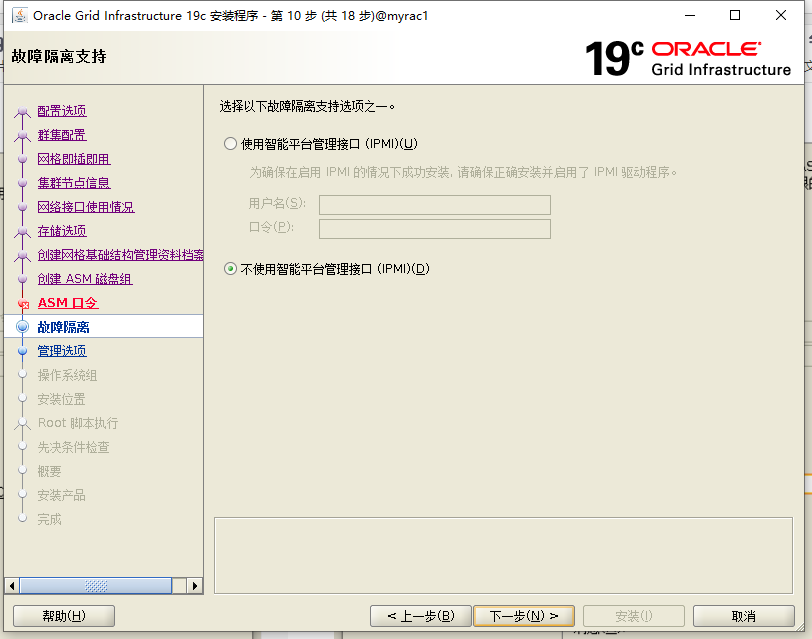Image resolution: width=812 pixels, height=639 pixels.
Task: Click the disabled 概要 step
Action: point(49,471)
